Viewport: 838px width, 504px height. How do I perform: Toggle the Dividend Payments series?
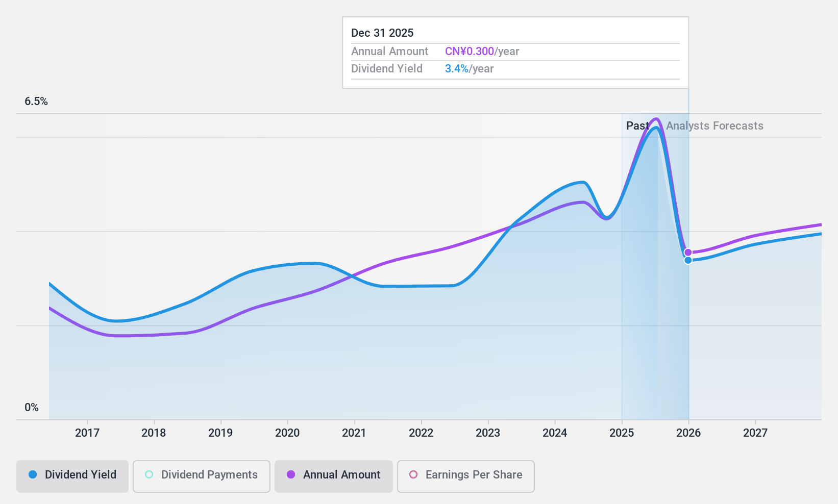click(202, 476)
